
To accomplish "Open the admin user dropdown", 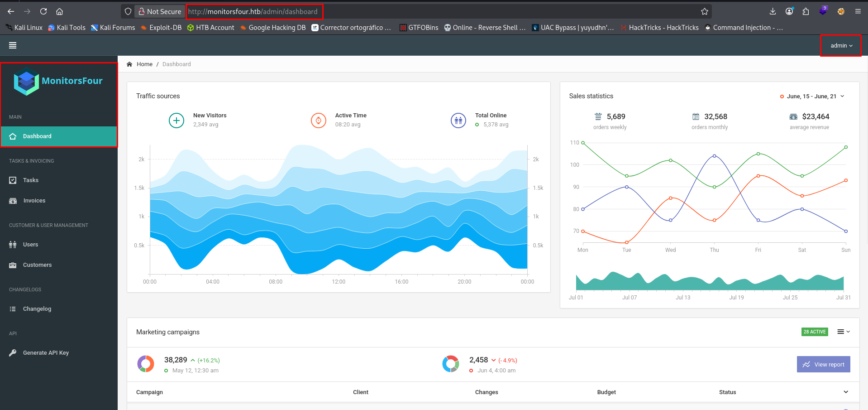I will click(841, 46).
